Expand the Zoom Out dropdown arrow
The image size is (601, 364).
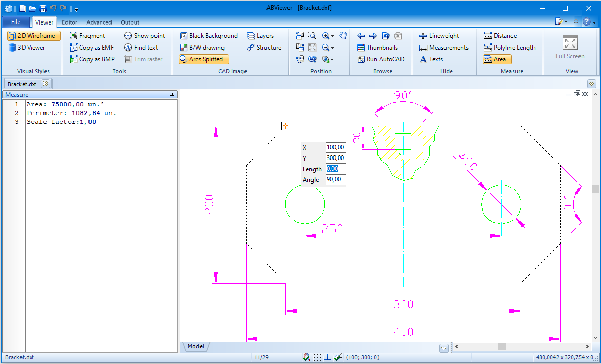332,48
